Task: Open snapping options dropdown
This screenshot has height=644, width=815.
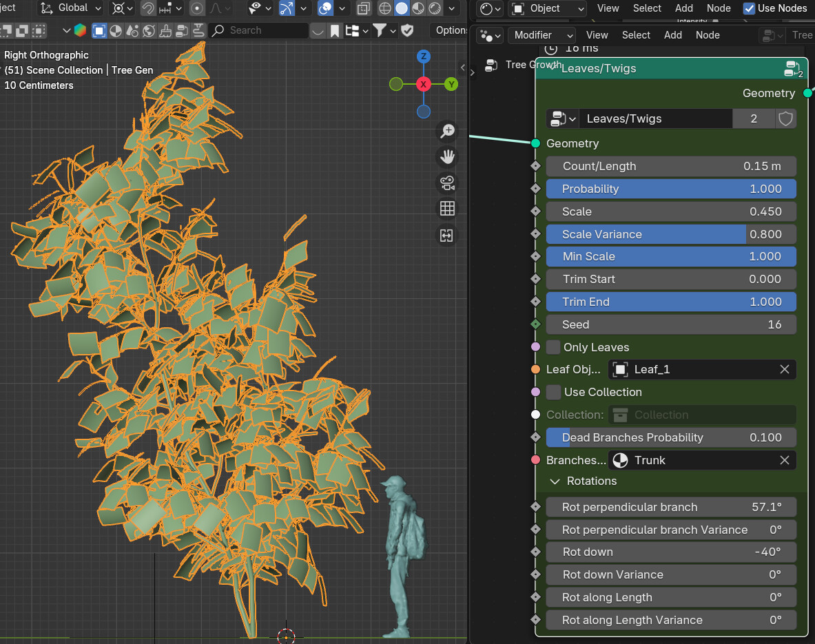Action: tap(170, 8)
